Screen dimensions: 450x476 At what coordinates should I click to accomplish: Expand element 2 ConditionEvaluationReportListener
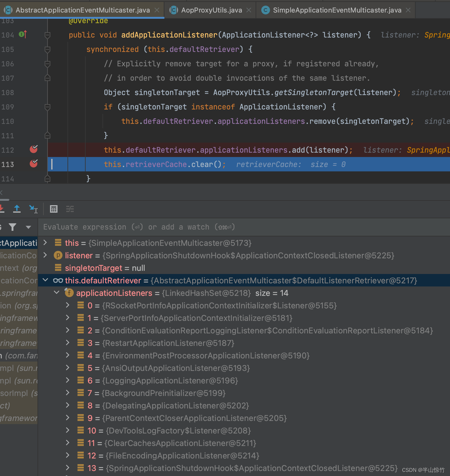[68, 330]
